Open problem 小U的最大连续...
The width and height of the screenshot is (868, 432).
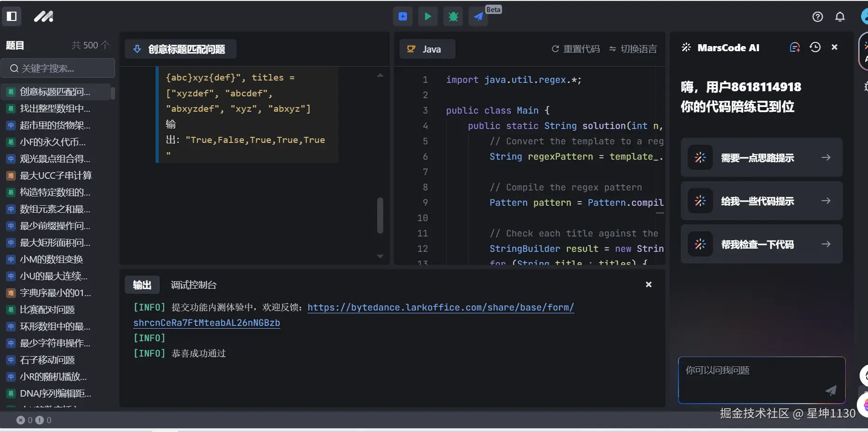point(56,276)
